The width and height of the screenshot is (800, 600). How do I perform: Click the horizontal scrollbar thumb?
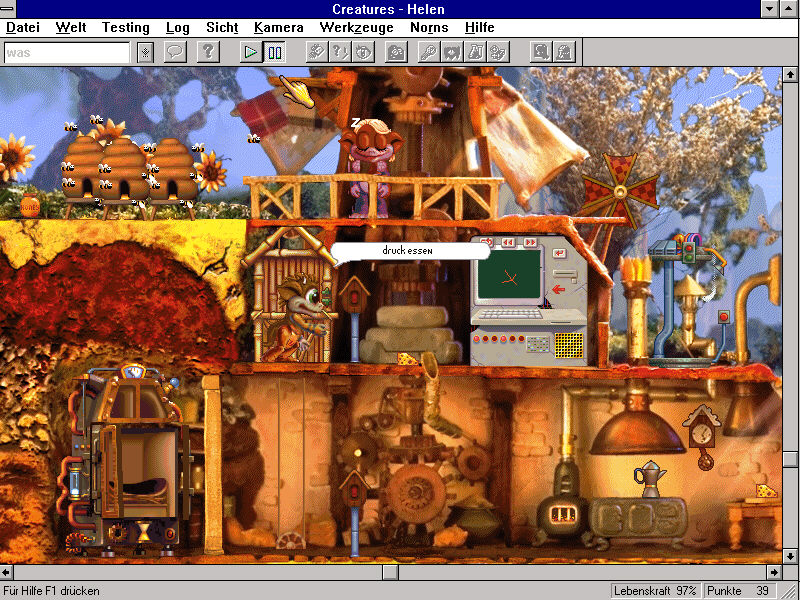[390, 572]
